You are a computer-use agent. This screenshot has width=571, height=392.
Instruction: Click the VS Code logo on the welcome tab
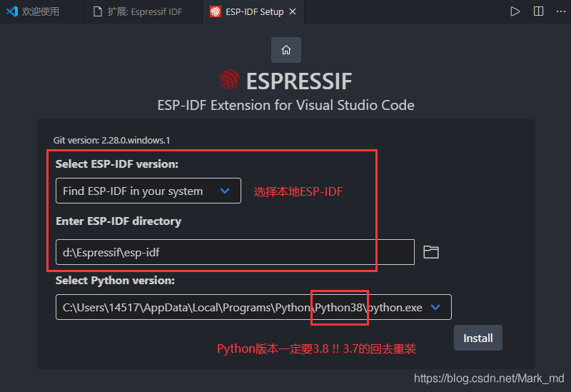(x=12, y=11)
